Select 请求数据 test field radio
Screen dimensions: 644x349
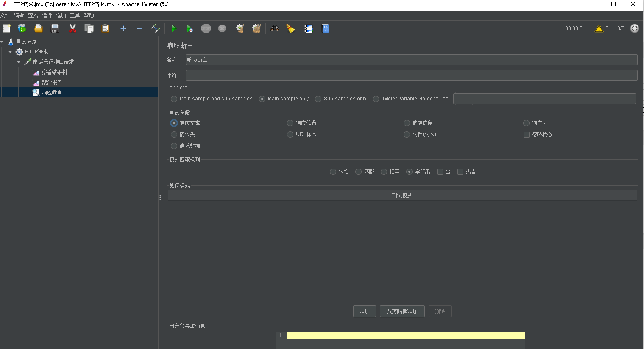pos(185,146)
